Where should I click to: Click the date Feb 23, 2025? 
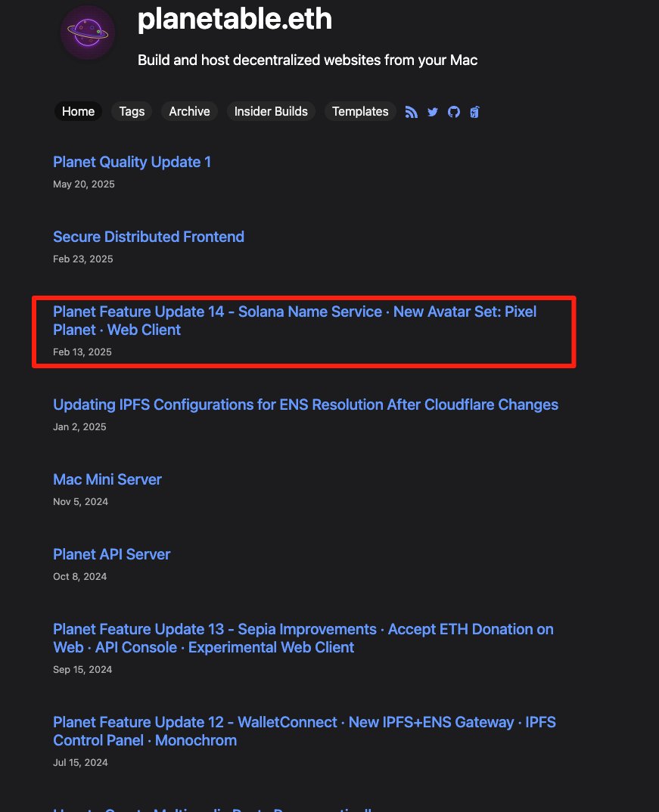coord(83,259)
